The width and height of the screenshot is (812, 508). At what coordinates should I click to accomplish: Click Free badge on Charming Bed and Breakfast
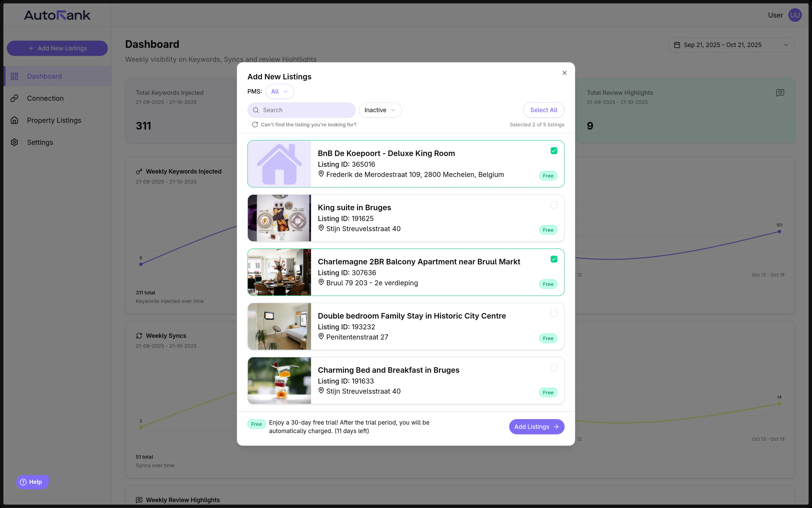pyautogui.click(x=548, y=392)
